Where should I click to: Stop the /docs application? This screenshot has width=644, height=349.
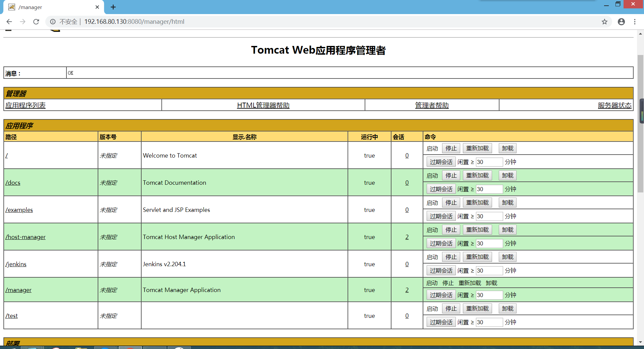click(x=451, y=175)
